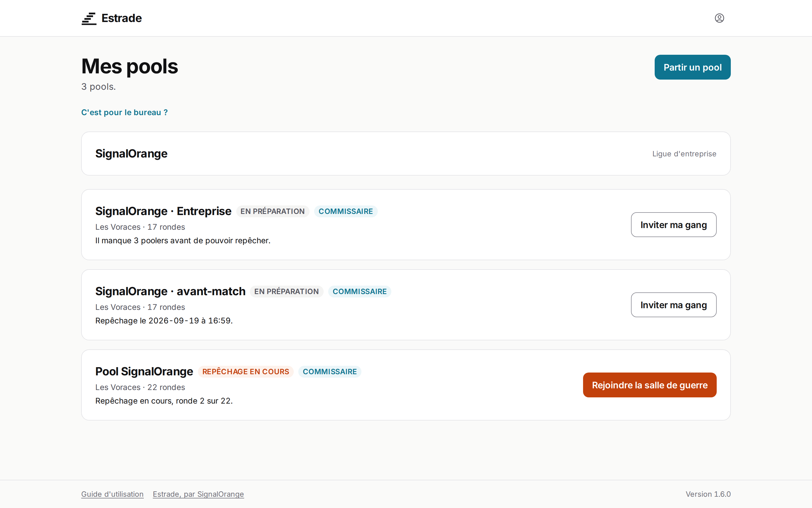Click the Estrade logo icon
The height and width of the screenshot is (508, 812).
[89, 18]
